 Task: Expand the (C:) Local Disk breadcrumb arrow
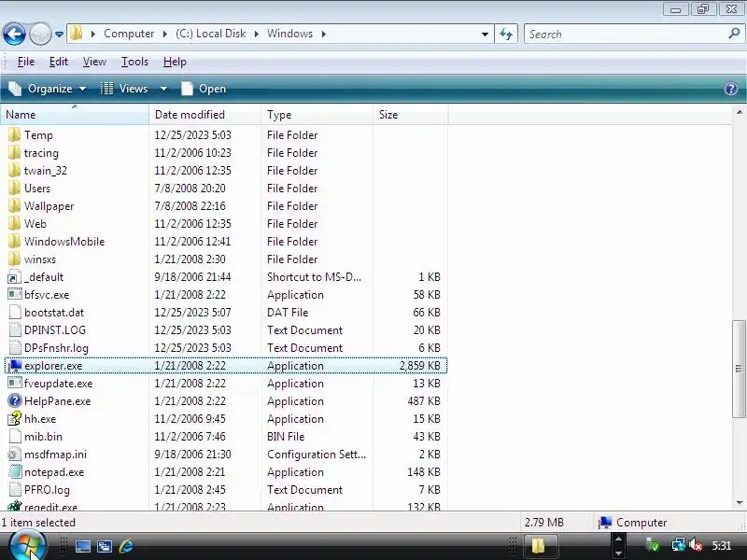(x=256, y=34)
